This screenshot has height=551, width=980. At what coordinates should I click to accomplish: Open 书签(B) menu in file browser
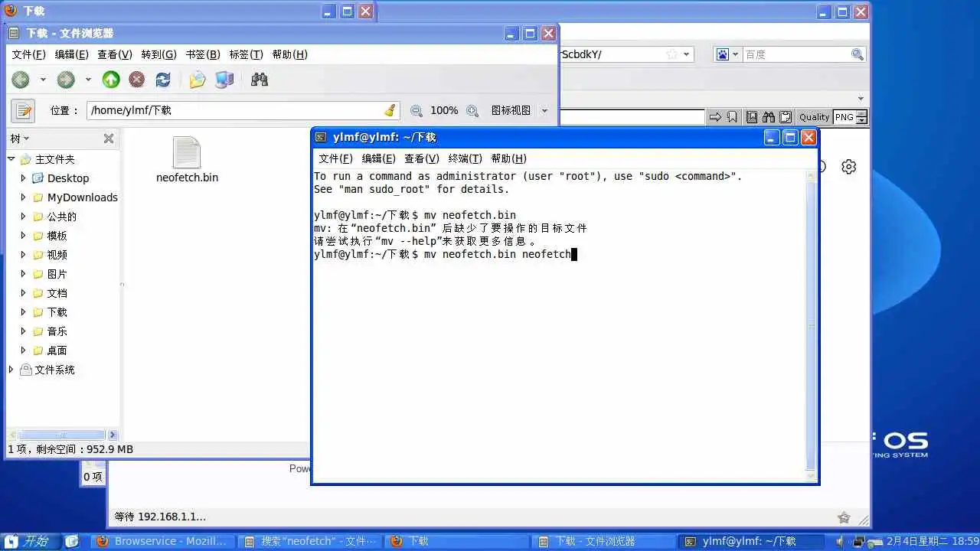(x=203, y=54)
